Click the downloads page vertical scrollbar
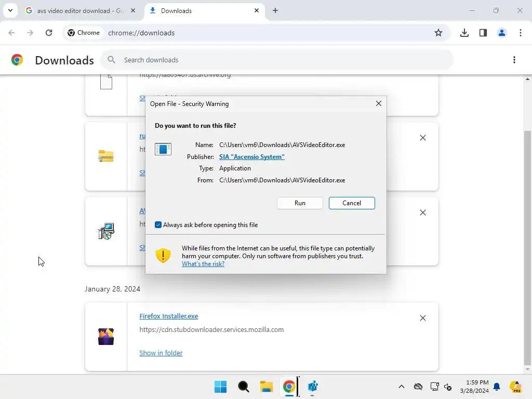Image resolution: width=532 pixels, height=399 pixels. (527, 248)
